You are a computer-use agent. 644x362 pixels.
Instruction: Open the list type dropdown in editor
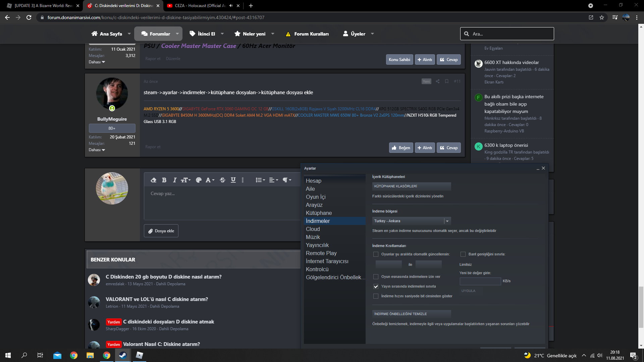click(260, 180)
